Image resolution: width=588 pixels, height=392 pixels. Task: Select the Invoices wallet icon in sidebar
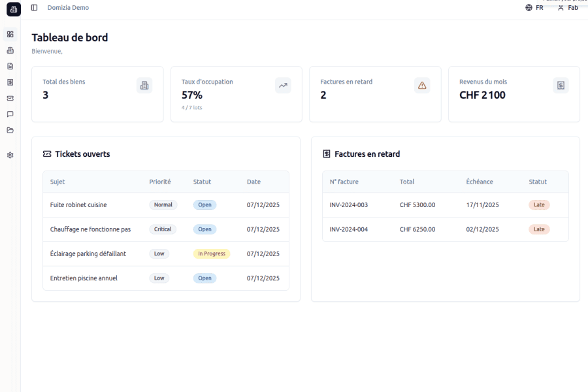click(9, 82)
